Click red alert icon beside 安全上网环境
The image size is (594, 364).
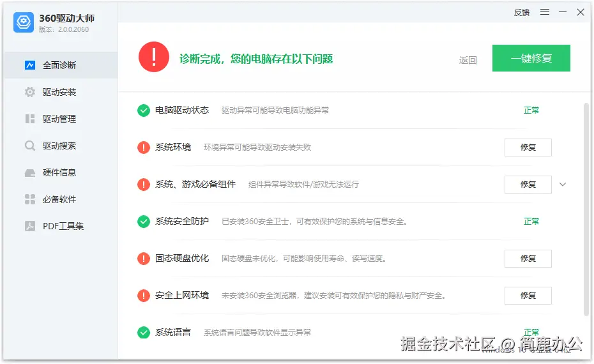pyautogui.click(x=144, y=296)
